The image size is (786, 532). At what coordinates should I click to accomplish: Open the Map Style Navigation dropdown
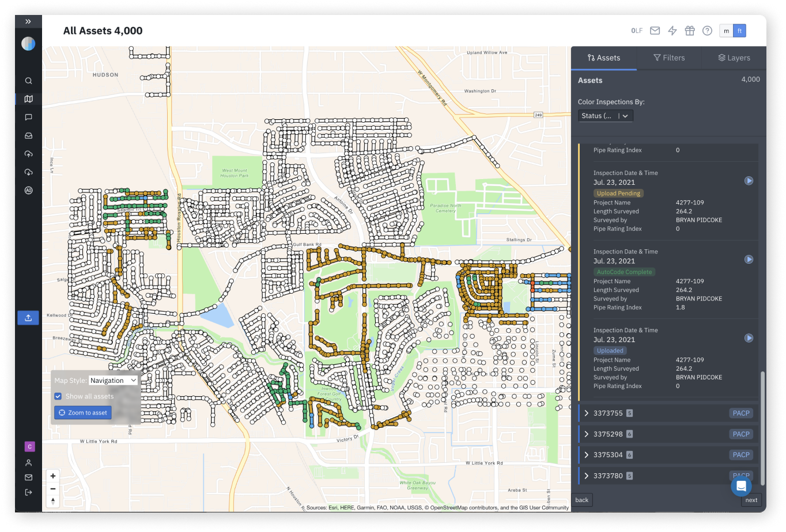[x=113, y=381]
